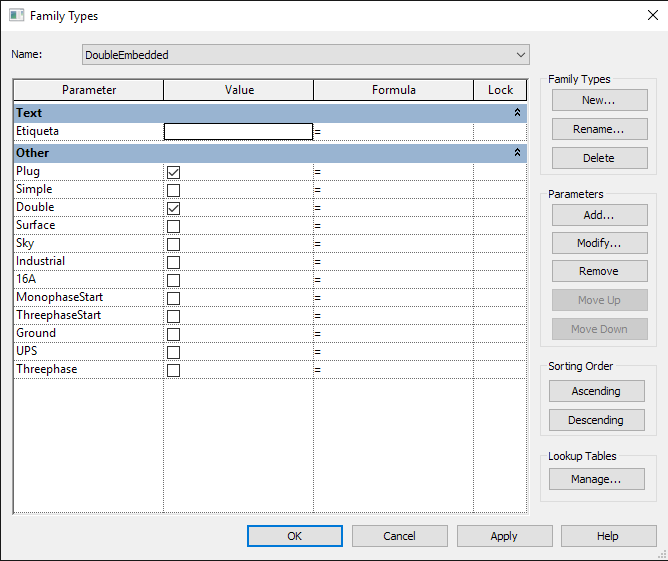Image resolution: width=668 pixels, height=561 pixels.
Task: Apply the parameter changes
Action: pyautogui.click(x=504, y=536)
